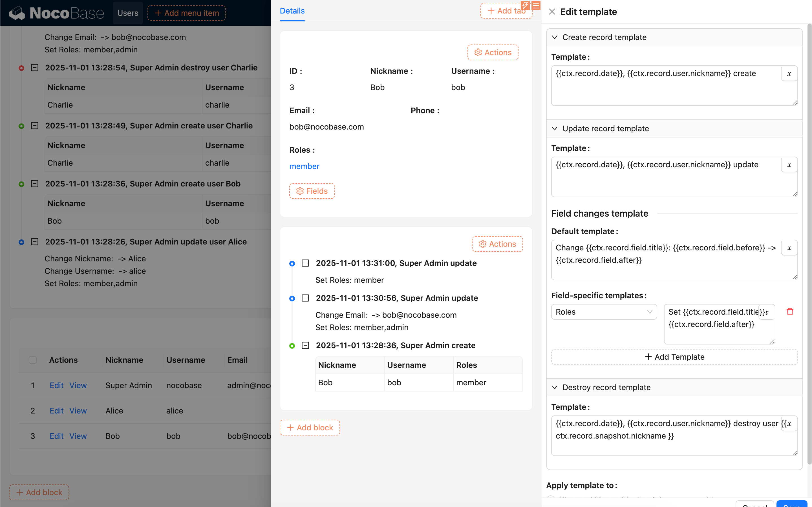Collapse the Destroy record template section
The height and width of the screenshot is (507, 812).
[555, 387]
